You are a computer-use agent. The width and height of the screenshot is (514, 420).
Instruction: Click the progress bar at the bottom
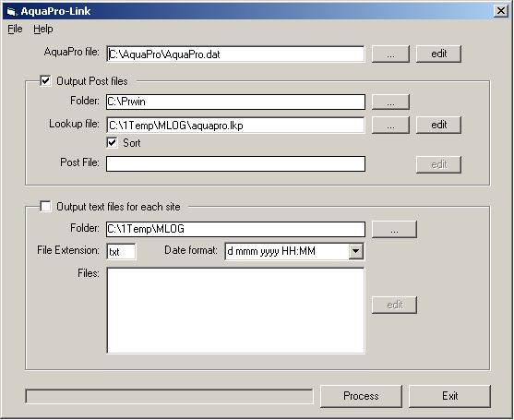click(169, 396)
